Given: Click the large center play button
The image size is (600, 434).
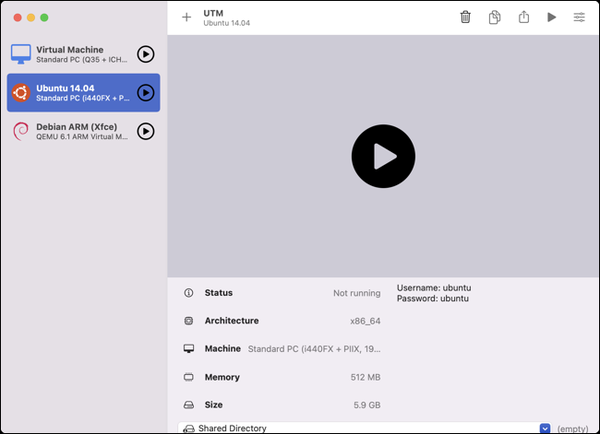Looking at the screenshot, I should pos(383,156).
